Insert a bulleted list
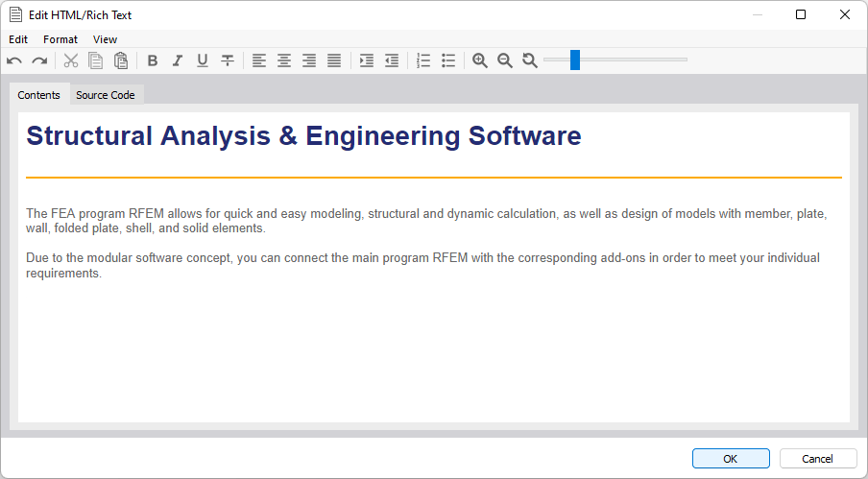The width and height of the screenshot is (868, 479). point(448,60)
